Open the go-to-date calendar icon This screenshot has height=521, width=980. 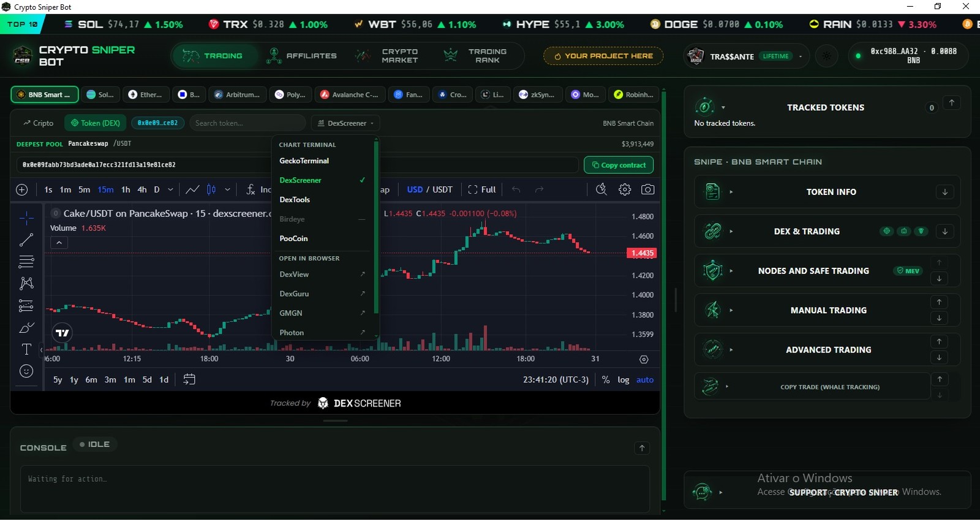189,379
